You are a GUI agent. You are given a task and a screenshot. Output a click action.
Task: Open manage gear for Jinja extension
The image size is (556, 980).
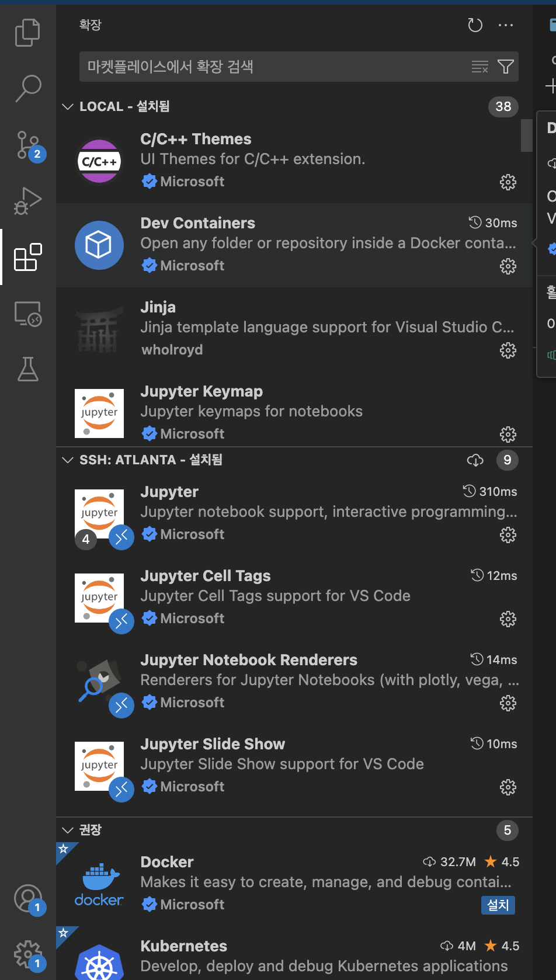coord(508,350)
